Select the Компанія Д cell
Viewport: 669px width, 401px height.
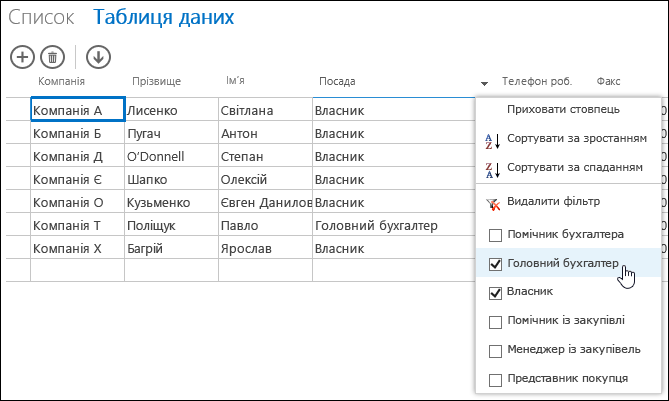(78, 156)
